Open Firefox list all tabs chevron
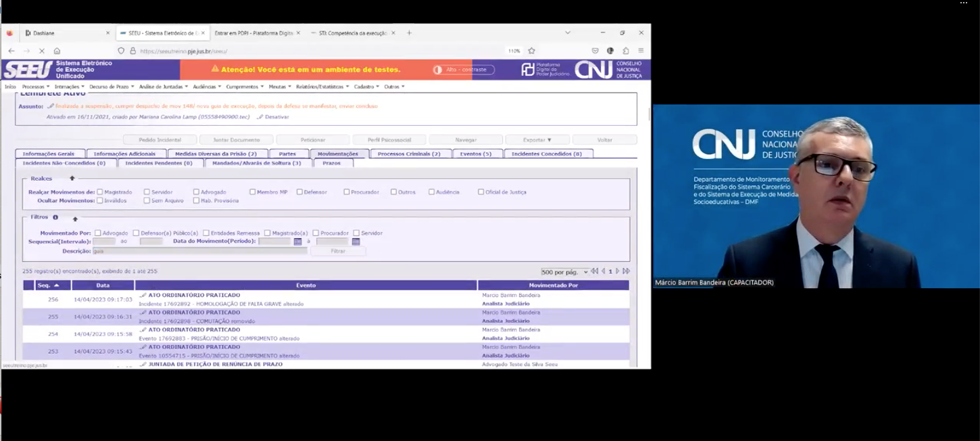 click(x=568, y=32)
